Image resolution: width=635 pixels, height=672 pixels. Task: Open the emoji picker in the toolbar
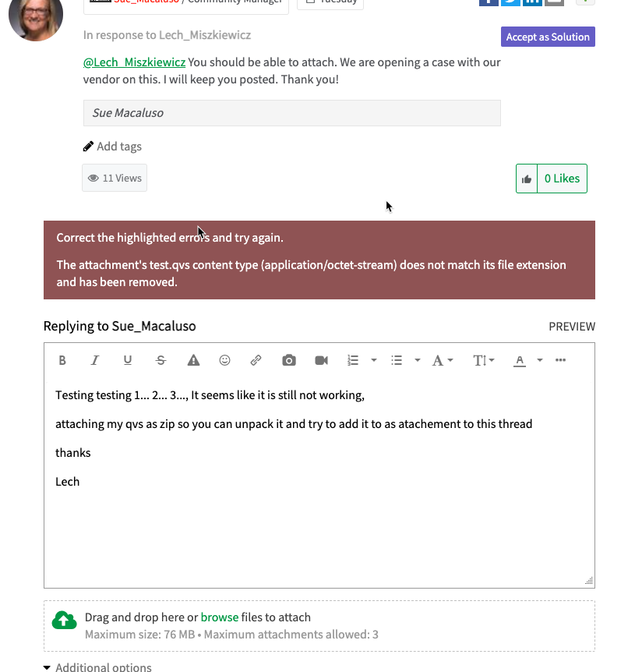coord(225,360)
